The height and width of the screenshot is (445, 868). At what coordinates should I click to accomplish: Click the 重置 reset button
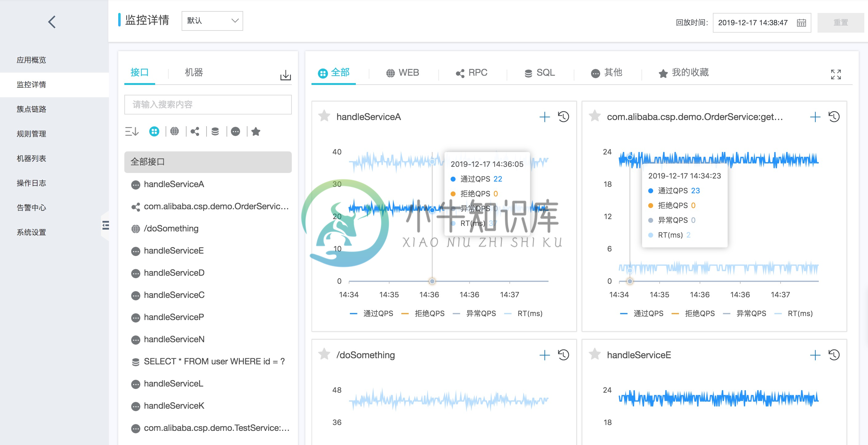pyautogui.click(x=840, y=22)
